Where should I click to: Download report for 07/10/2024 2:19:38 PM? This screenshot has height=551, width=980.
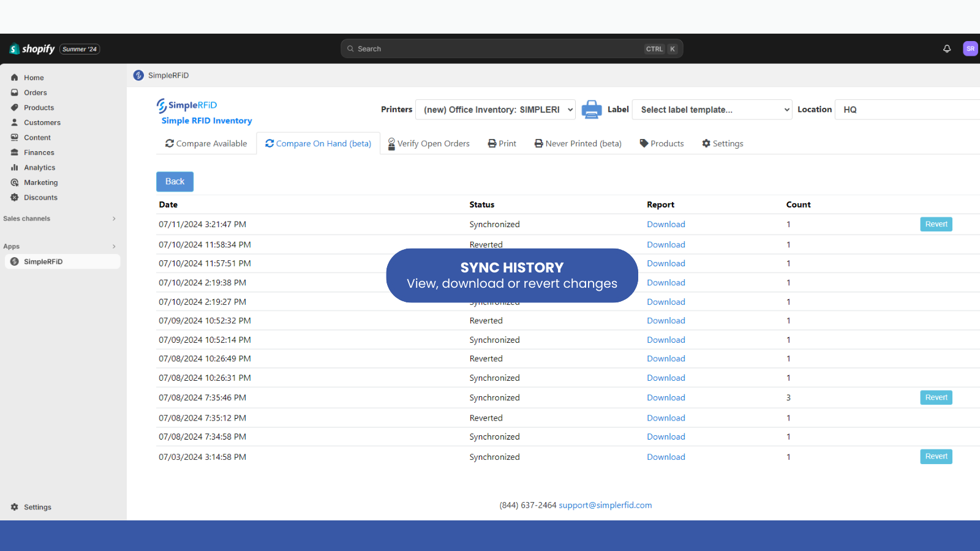(666, 282)
